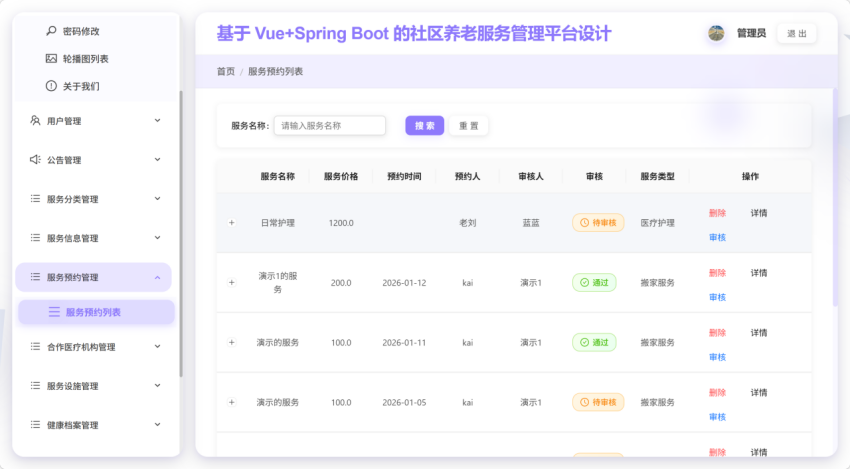Expand the 合作医疗机构管理 chevron

[x=157, y=346]
